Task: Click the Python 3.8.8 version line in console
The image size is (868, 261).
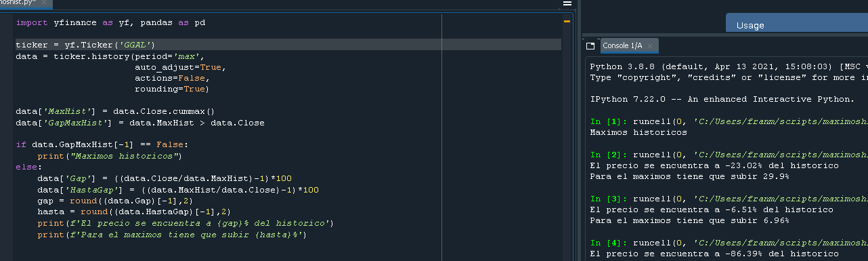Action: click(729, 67)
